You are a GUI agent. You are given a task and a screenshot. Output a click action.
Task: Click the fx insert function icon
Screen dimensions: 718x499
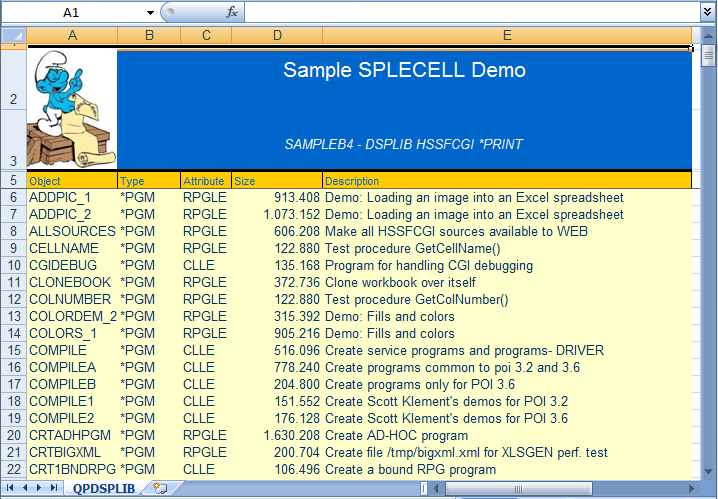click(232, 12)
